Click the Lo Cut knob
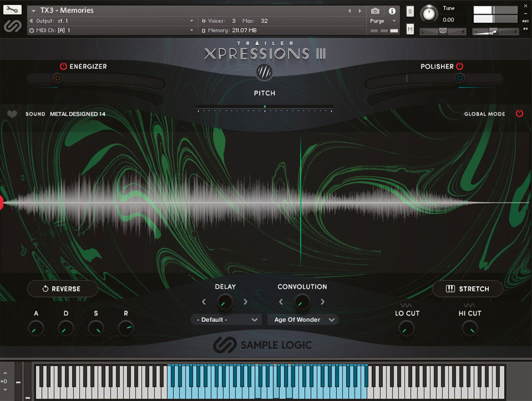Screen dimensions: 532x401 406,328
